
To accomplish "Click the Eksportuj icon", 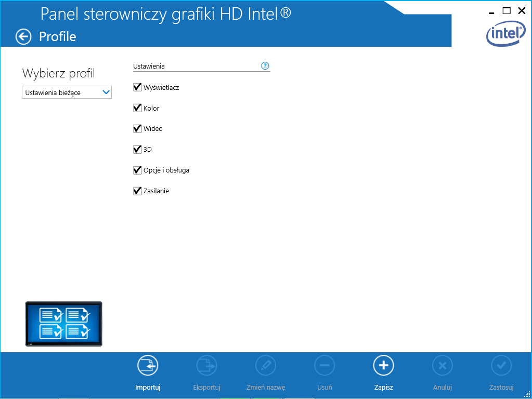I will tap(207, 366).
